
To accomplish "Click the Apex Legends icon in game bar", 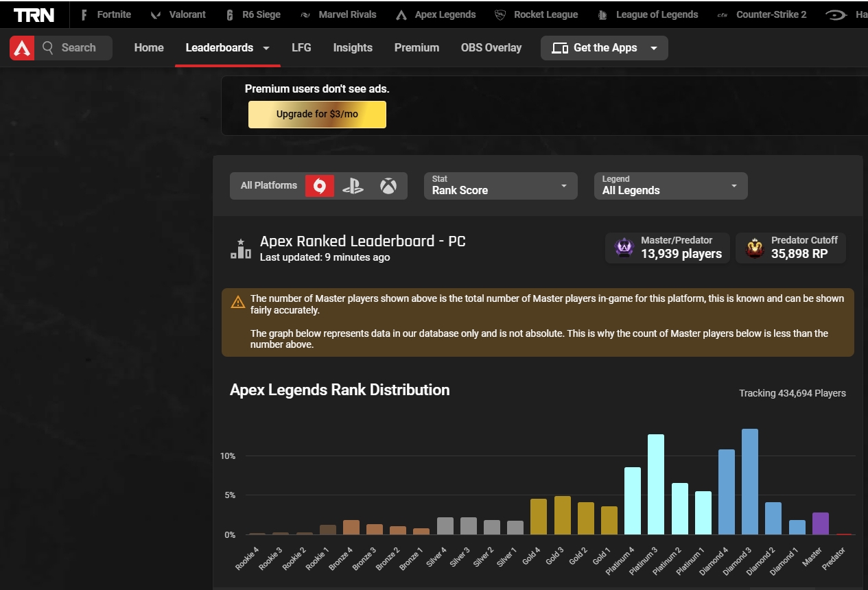I will coord(402,15).
